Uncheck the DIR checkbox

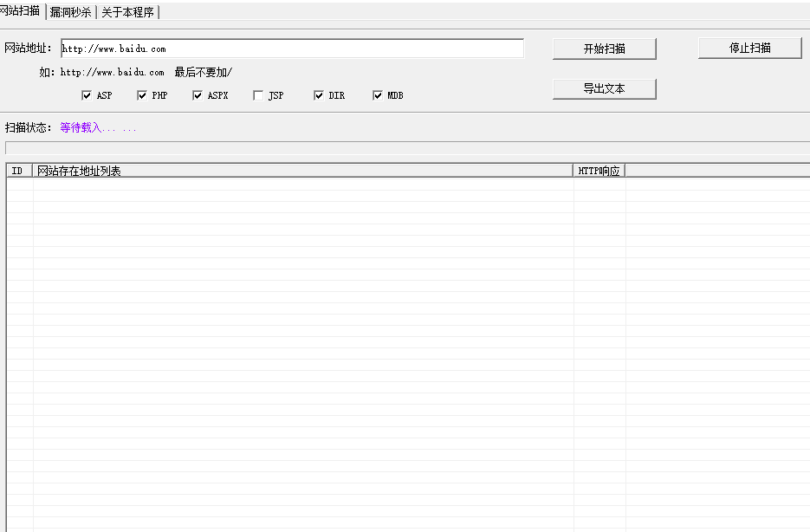[x=319, y=95]
